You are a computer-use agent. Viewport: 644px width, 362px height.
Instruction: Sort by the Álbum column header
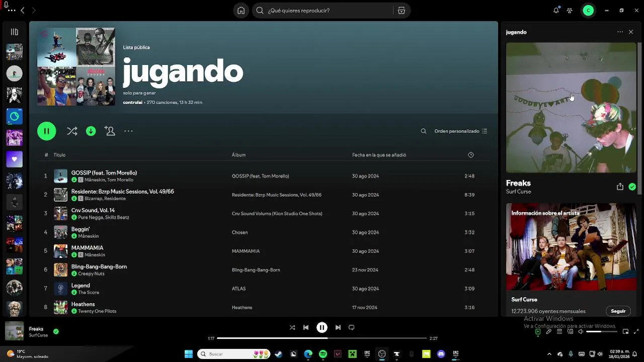coord(238,155)
